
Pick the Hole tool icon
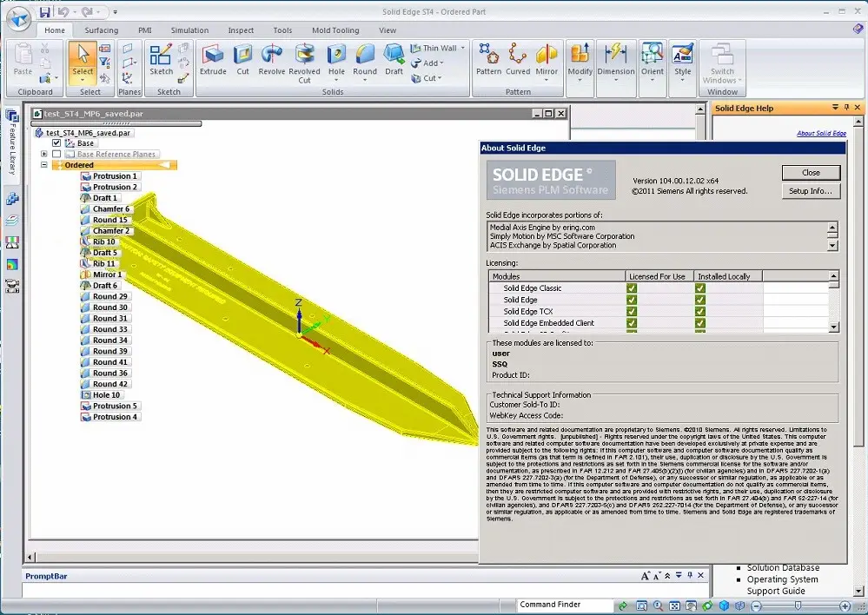click(x=336, y=60)
